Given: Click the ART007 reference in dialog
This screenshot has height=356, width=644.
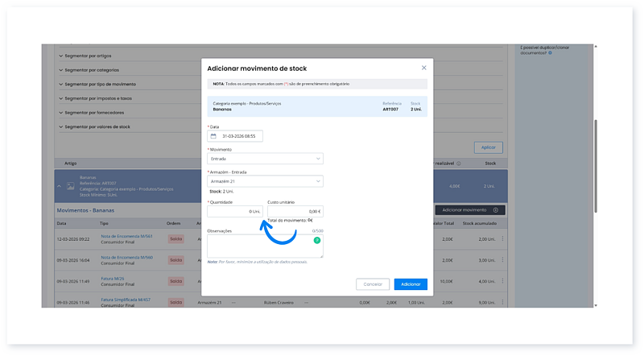Looking at the screenshot, I should [390, 110].
